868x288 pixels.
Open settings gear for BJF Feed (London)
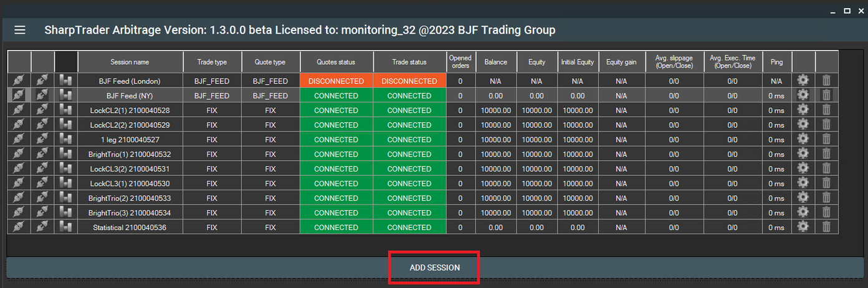coord(803,81)
